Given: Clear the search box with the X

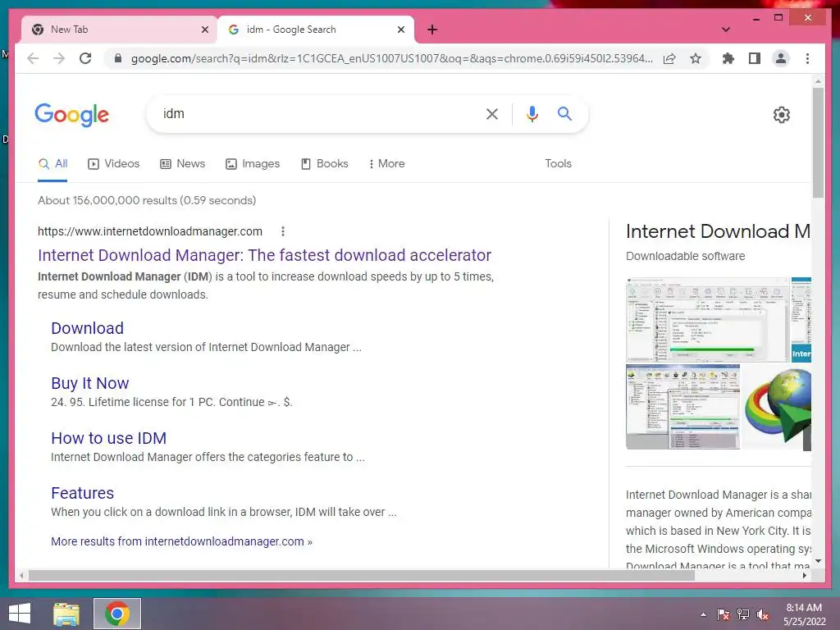Looking at the screenshot, I should [x=492, y=113].
